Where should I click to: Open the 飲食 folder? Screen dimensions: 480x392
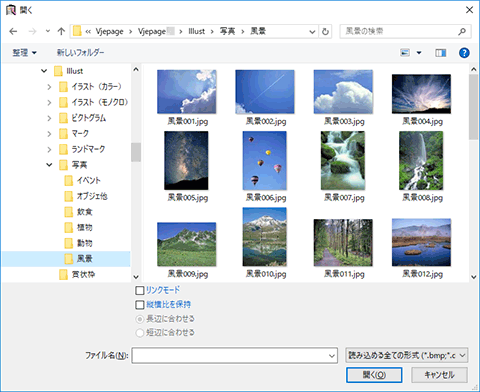point(78,212)
